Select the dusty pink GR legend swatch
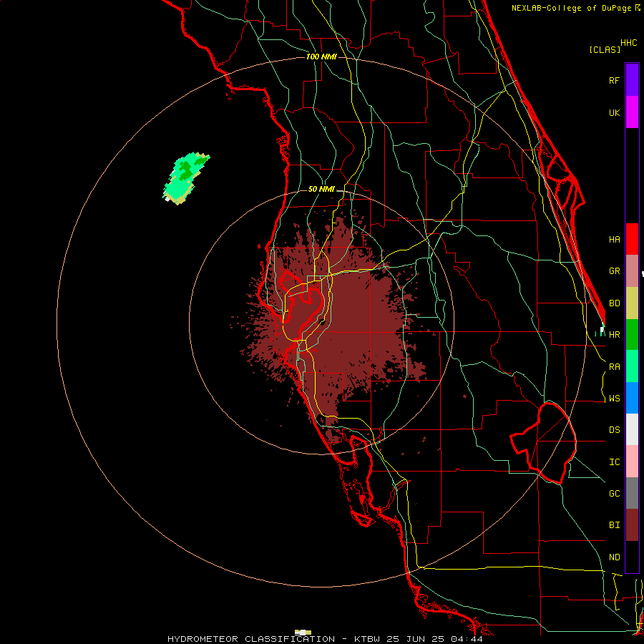This screenshot has height=644, width=644. click(x=632, y=271)
